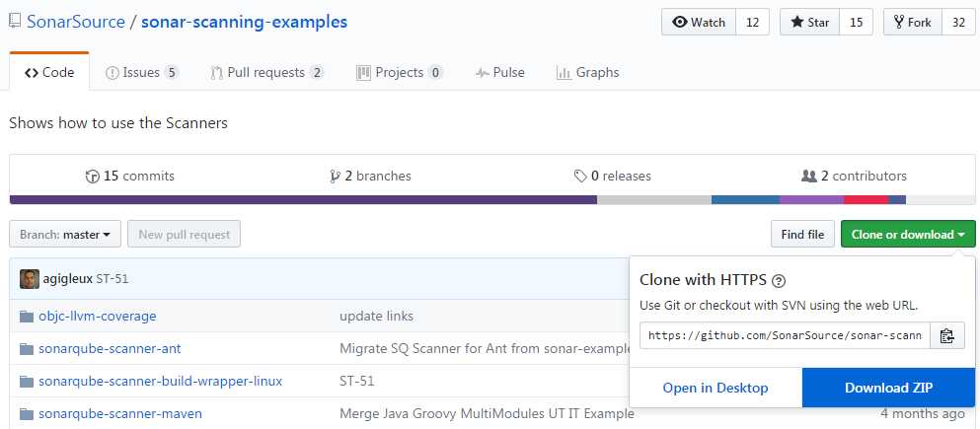The width and height of the screenshot is (980, 429).
Task: Toggle the Clone or download dropdown
Action: click(908, 234)
